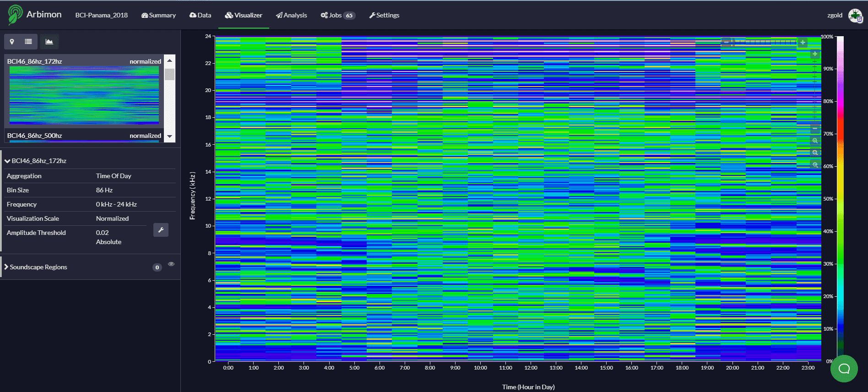The width and height of the screenshot is (868, 392).
Task: Click the Soundscape Regions count badge 0
Action: pos(157,267)
